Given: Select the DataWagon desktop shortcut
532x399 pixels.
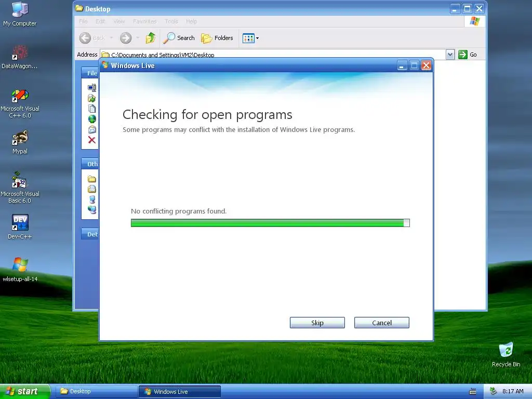Looking at the screenshot, I should (x=20, y=57).
